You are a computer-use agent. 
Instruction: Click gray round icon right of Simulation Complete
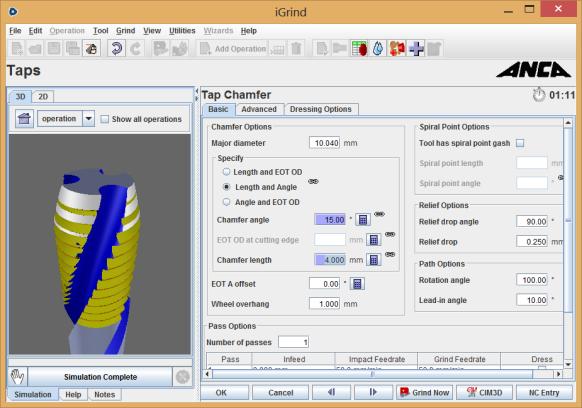[x=183, y=377]
